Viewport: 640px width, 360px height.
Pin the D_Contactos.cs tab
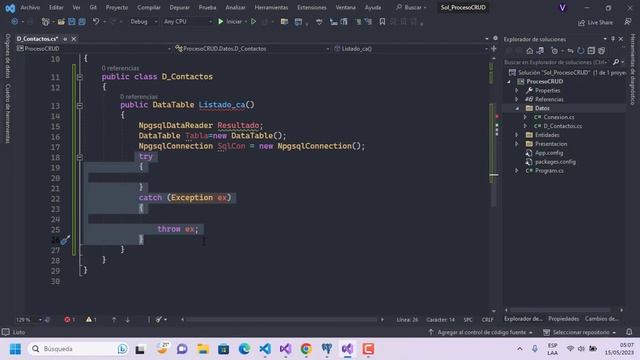[x=65, y=39]
